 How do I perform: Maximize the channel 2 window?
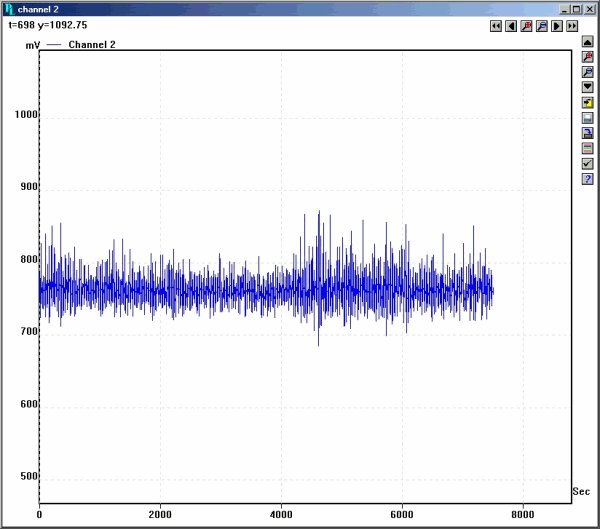[577, 8]
